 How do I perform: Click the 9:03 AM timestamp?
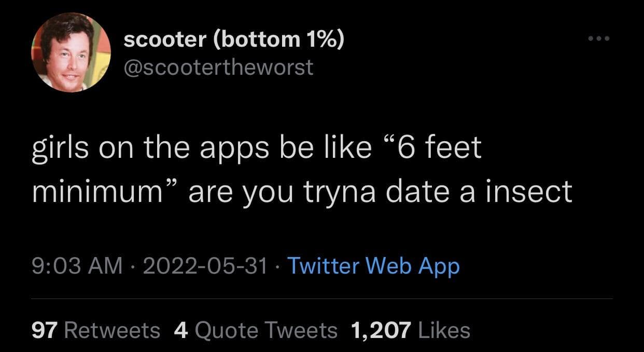77,266
